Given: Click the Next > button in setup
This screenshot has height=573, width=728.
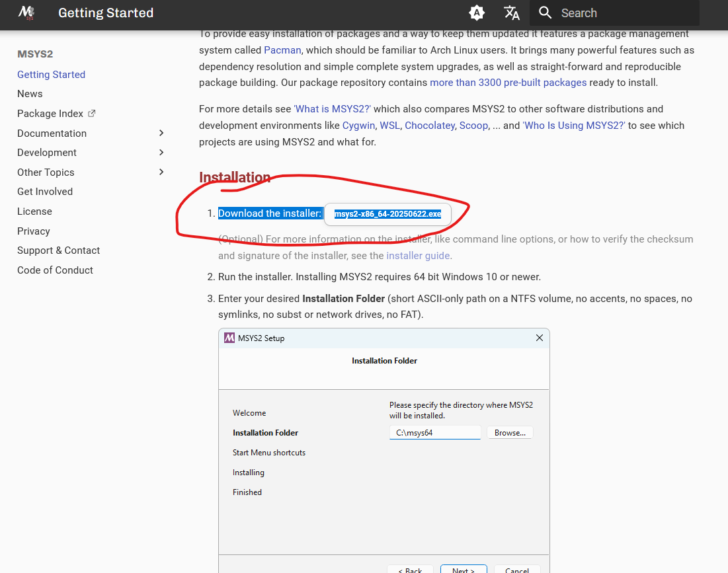Looking at the screenshot, I should [x=464, y=569].
